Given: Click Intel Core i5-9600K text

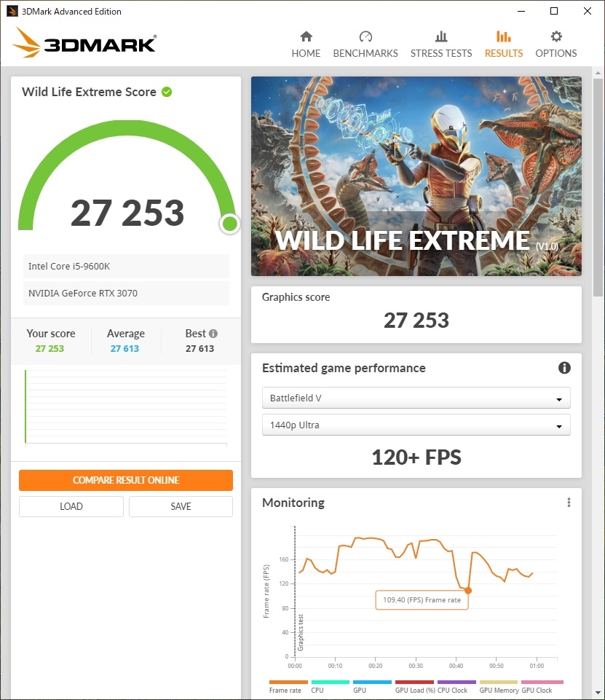Looking at the screenshot, I should point(69,266).
